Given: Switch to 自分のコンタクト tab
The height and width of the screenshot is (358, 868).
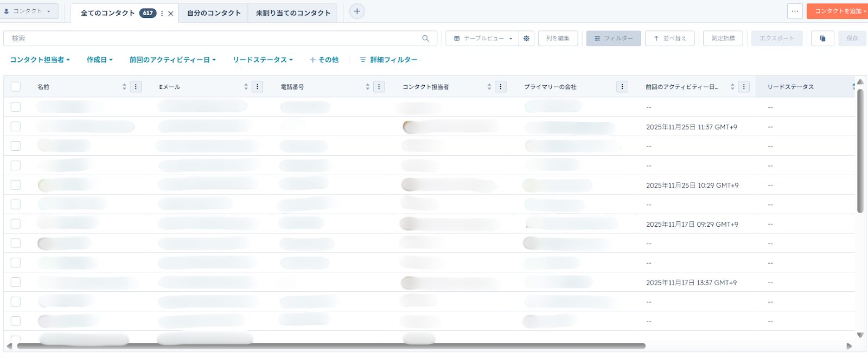Looking at the screenshot, I should coord(214,13).
